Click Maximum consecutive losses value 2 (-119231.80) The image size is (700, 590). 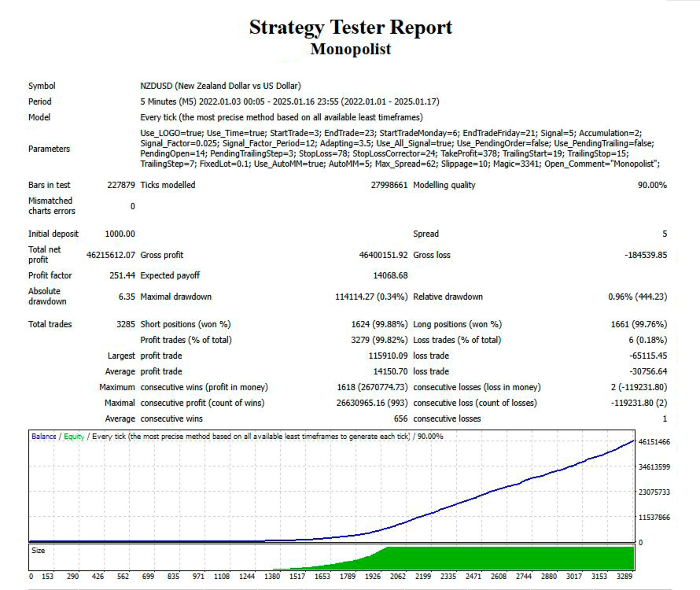point(639,387)
